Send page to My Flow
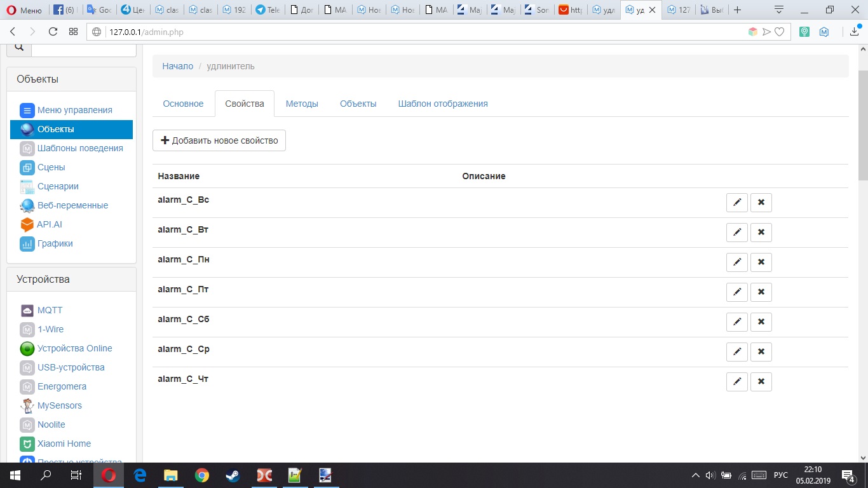 click(x=766, y=32)
